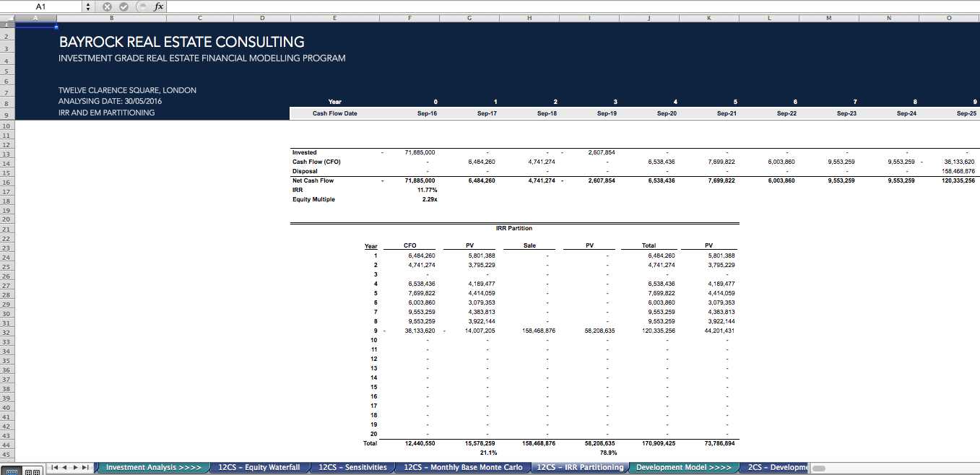The image size is (980, 475).
Task: Select column F header
Action: (409, 17)
